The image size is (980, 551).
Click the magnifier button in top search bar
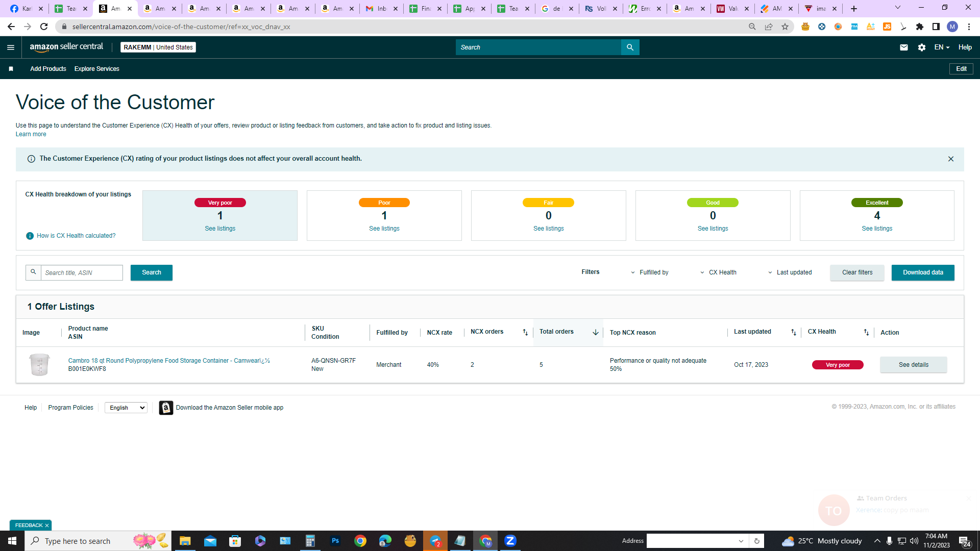tap(630, 47)
